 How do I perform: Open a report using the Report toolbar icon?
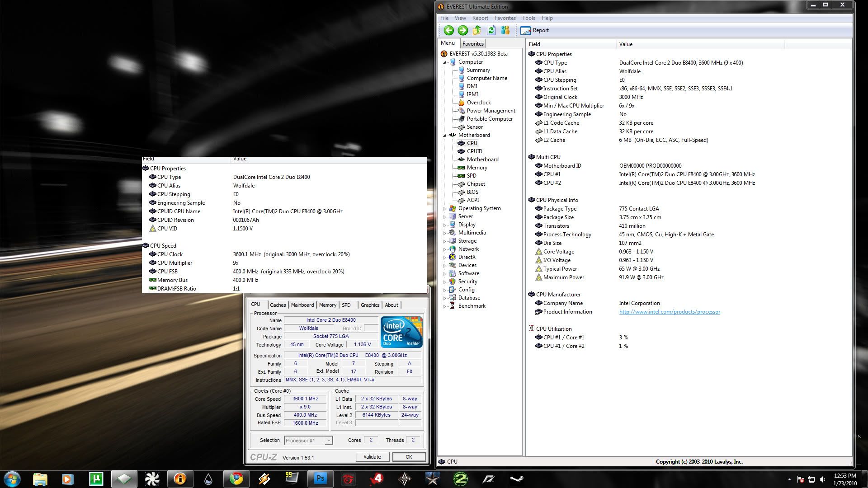coord(536,30)
